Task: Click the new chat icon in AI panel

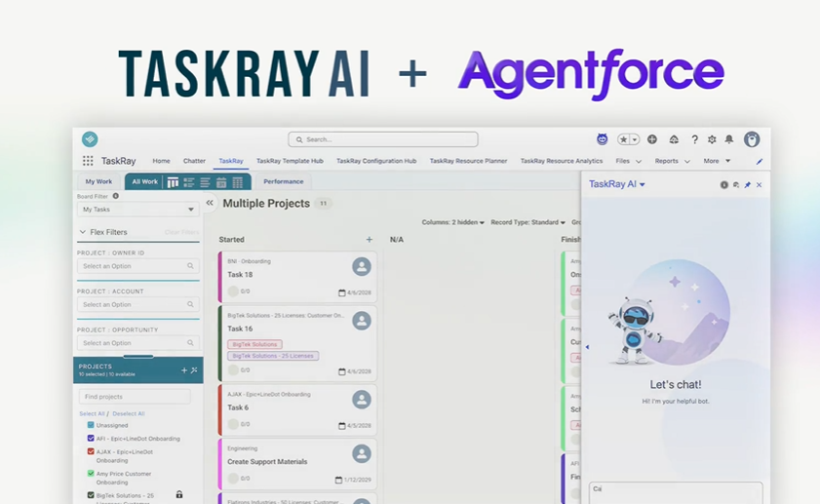Action: (736, 184)
